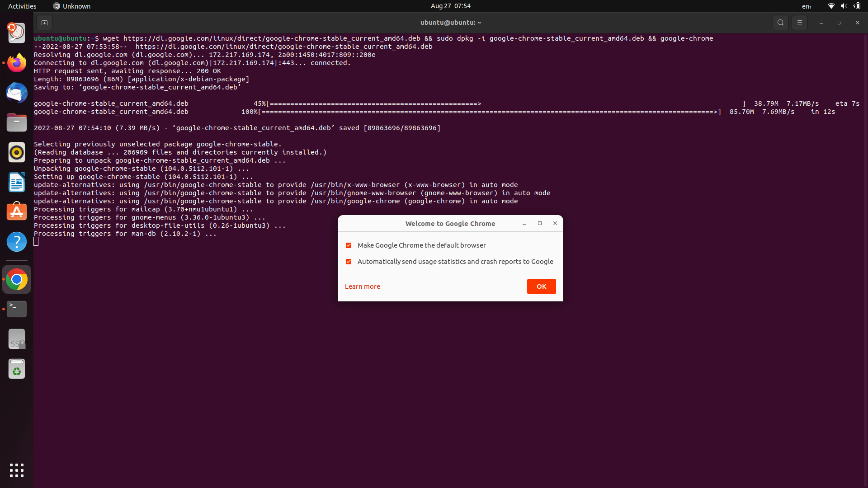Show Applications grid
Viewport: 868px width, 488px height.
tap(17, 470)
